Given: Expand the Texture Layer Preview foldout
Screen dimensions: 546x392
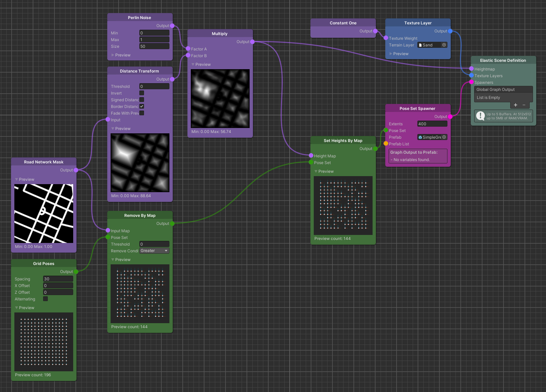Looking at the screenshot, I should (391, 54).
